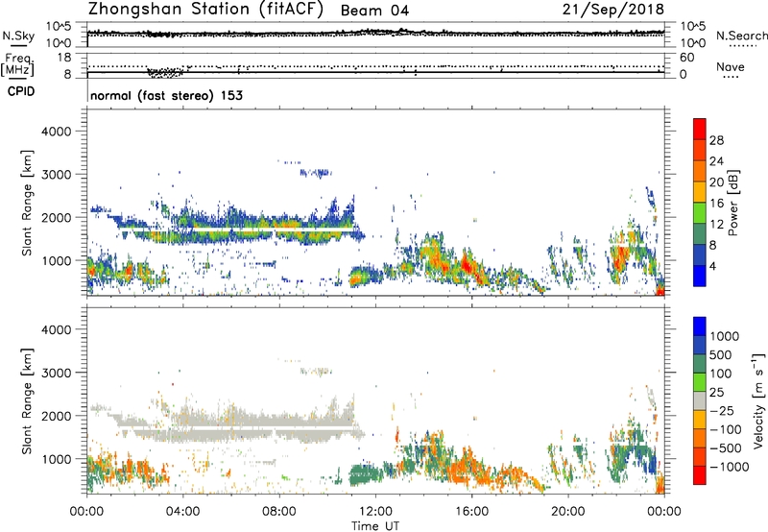Click the 'N.Search' legend label
Screen dimensions: 768x532
741,36
